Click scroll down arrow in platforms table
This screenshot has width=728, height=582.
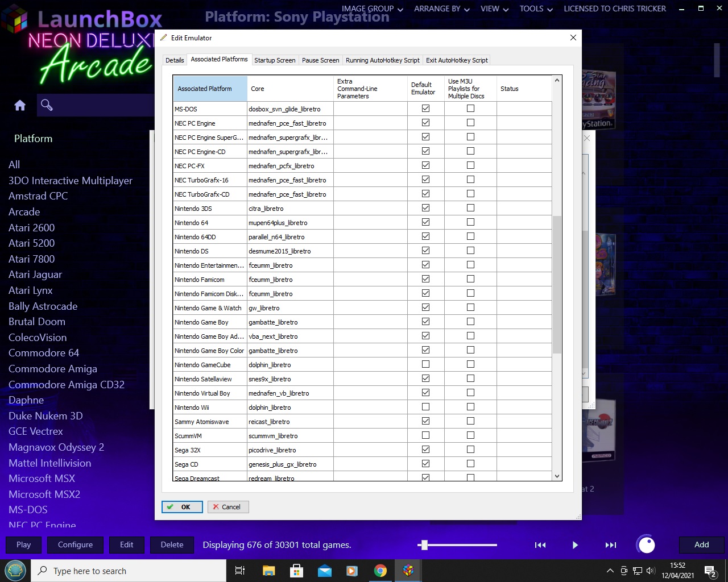(x=557, y=476)
